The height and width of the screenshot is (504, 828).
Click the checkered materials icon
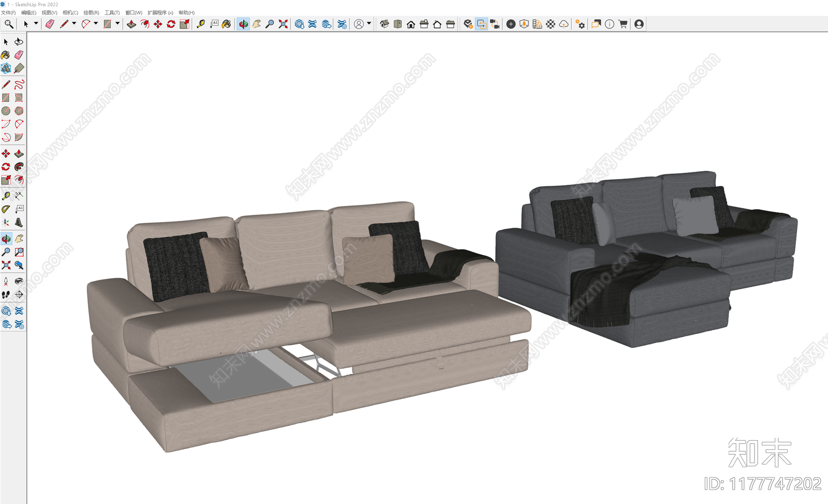tap(551, 24)
